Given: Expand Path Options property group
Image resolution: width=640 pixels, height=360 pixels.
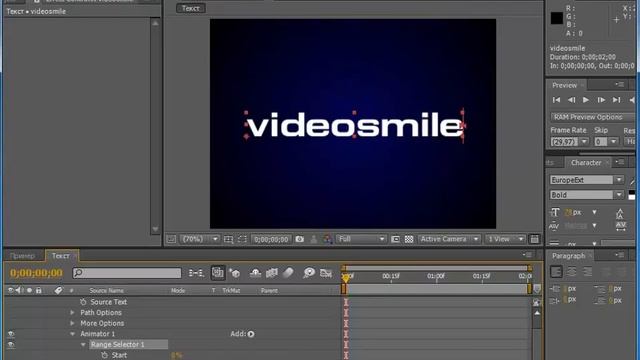Looking at the screenshot, I should click(x=73, y=313).
